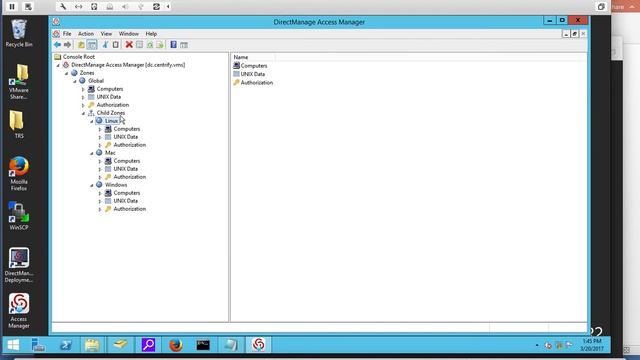Screen dimensions: 640x360
Task: Open the Help menu
Action: tap(151, 34)
